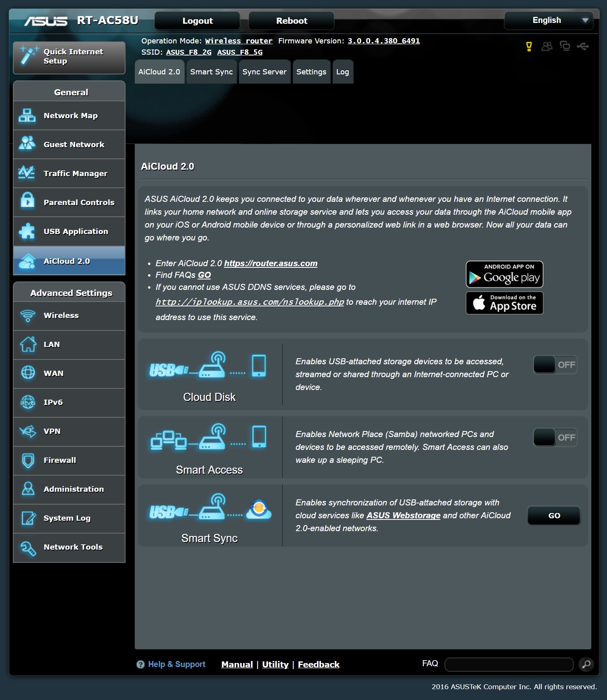Click the Cloud Disk diagram graphic
The height and width of the screenshot is (700, 607).
[x=208, y=365]
